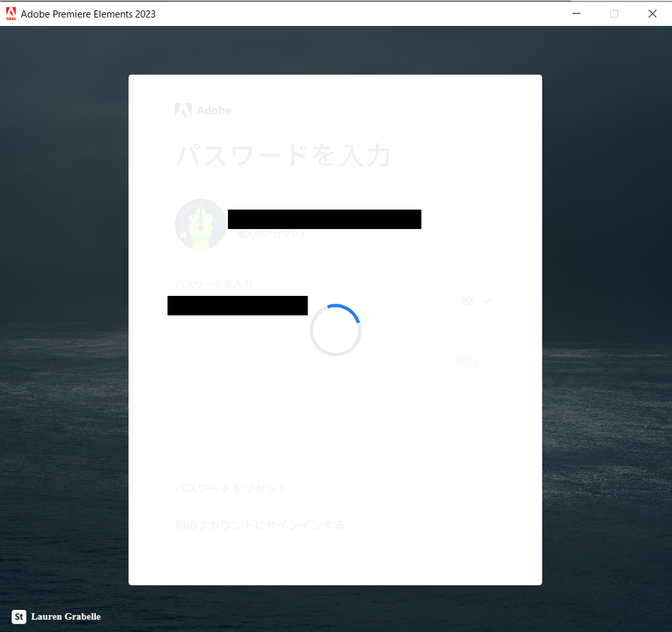Click 別のアカウントにサインインする to switch accounts

click(260, 525)
